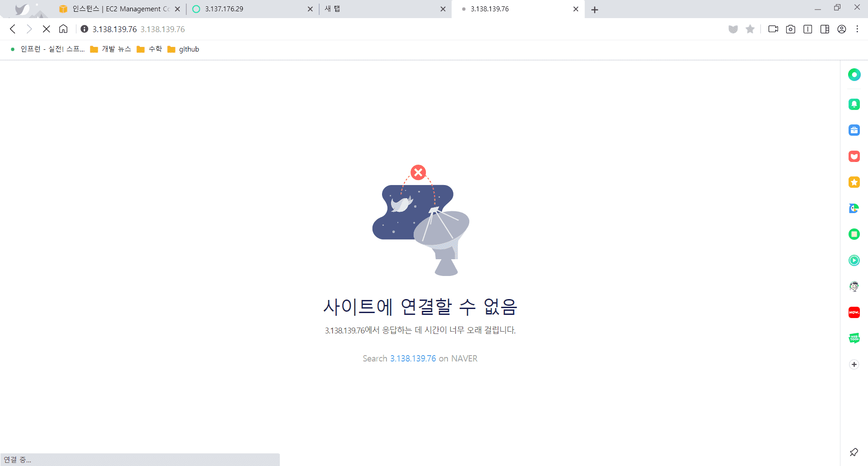Minimize the browser window
Viewport: 868px width, 466px height.
coord(818,9)
